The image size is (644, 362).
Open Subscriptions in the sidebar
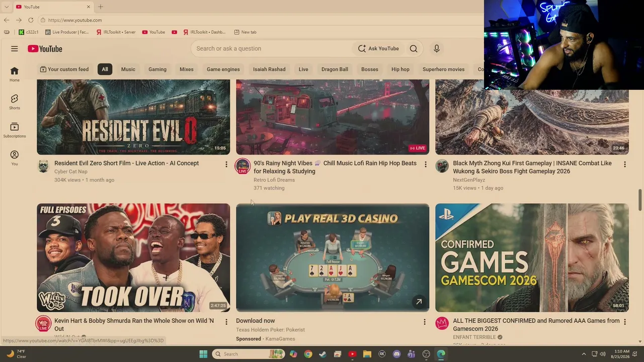pyautogui.click(x=15, y=130)
